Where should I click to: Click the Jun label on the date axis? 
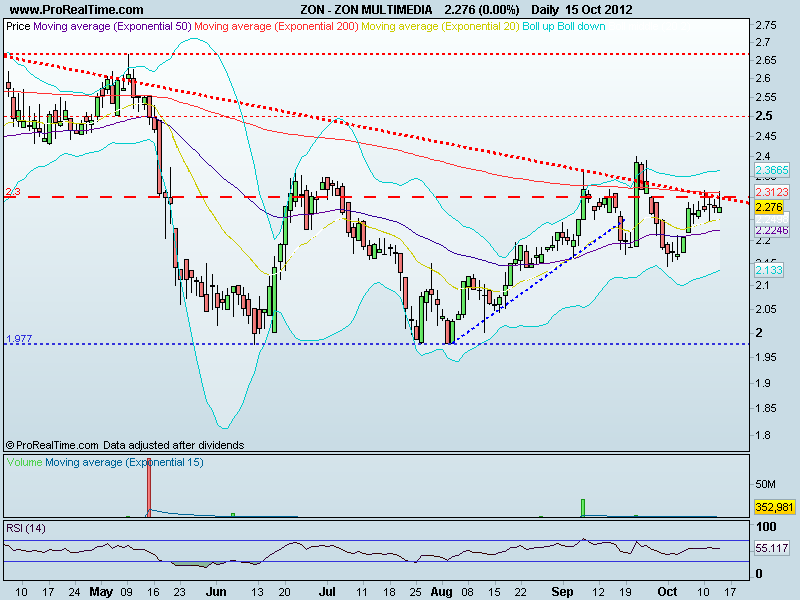(x=216, y=592)
